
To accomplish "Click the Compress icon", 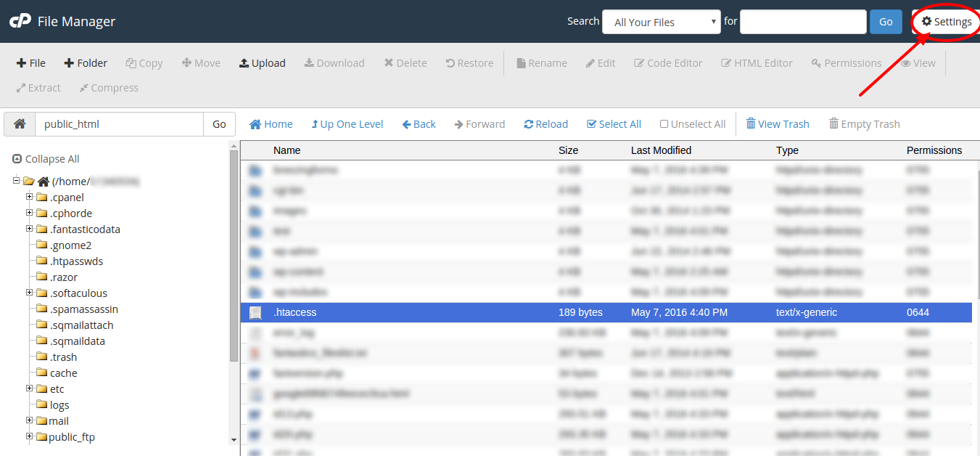I will pyautogui.click(x=107, y=88).
